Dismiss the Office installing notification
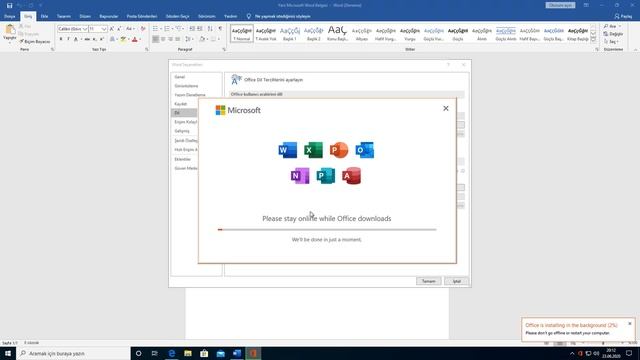This screenshot has height=360, width=640. click(630, 324)
